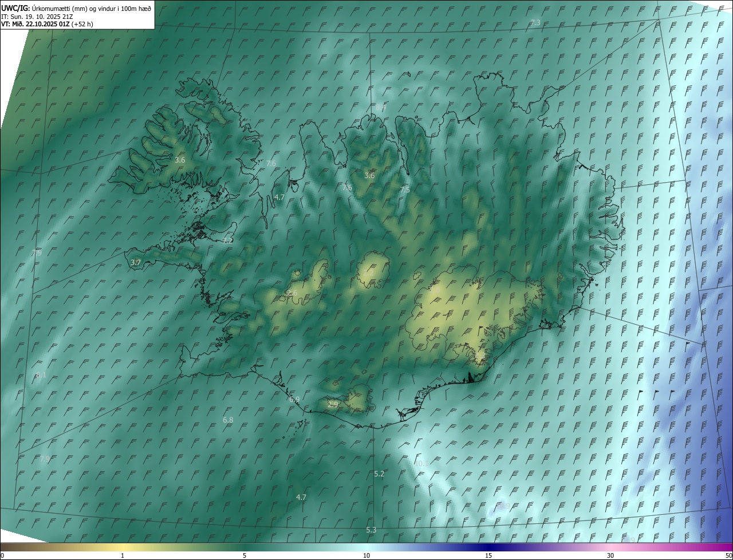The width and height of the screenshot is (733, 560).
Task: Click the 7.2 value label on the map
Action: (228, 241)
